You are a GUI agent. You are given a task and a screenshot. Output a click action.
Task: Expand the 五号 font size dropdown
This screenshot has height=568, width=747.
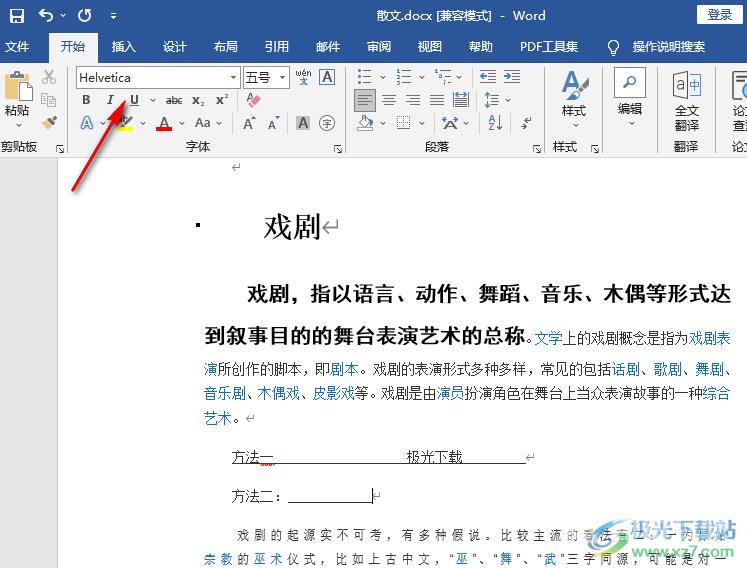pyautogui.click(x=283, y=77)
